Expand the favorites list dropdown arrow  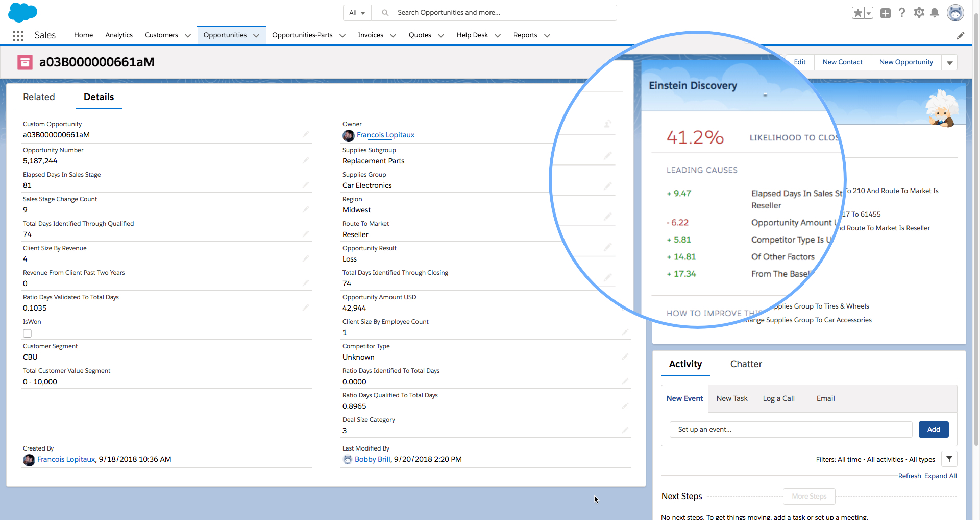869,13
